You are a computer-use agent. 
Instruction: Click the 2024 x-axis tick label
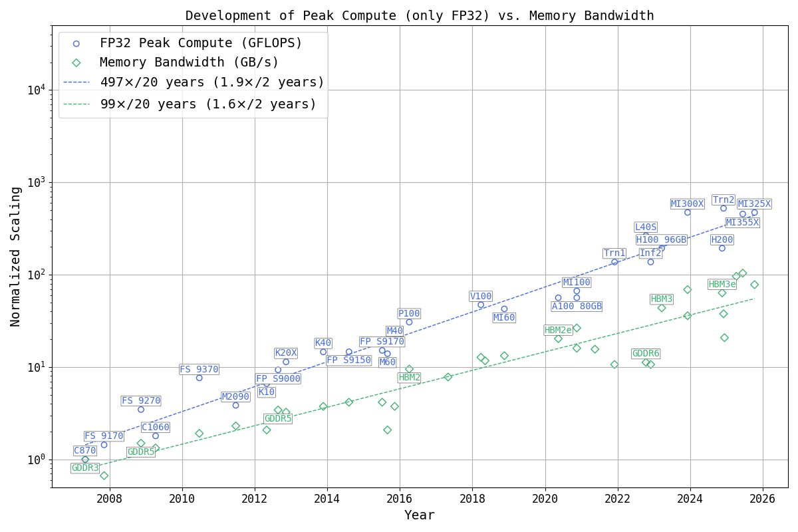click(x=690, y=498)
